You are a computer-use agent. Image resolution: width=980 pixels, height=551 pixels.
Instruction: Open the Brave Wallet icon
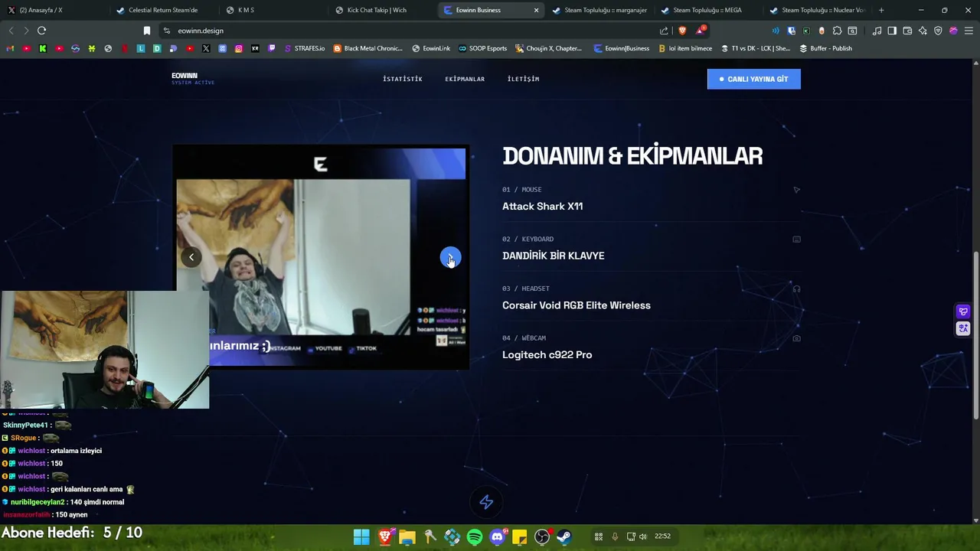907,31
